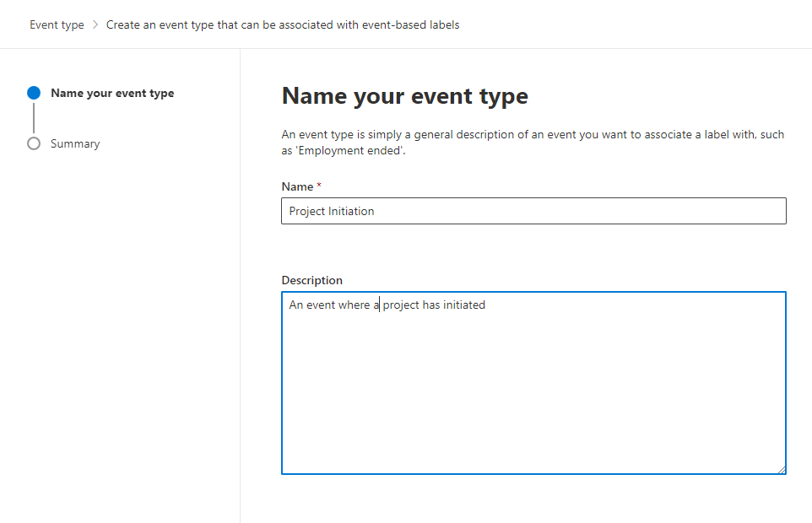Viewport: 812px width, 523px height.
Task: Click the resize grip of Description box
Action: click(x=781, y=469)
